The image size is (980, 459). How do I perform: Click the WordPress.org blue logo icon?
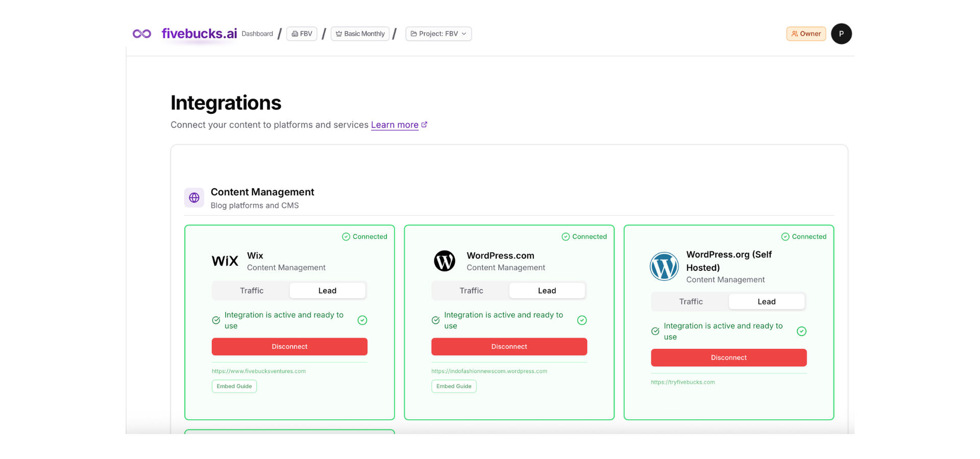(664, 266)
